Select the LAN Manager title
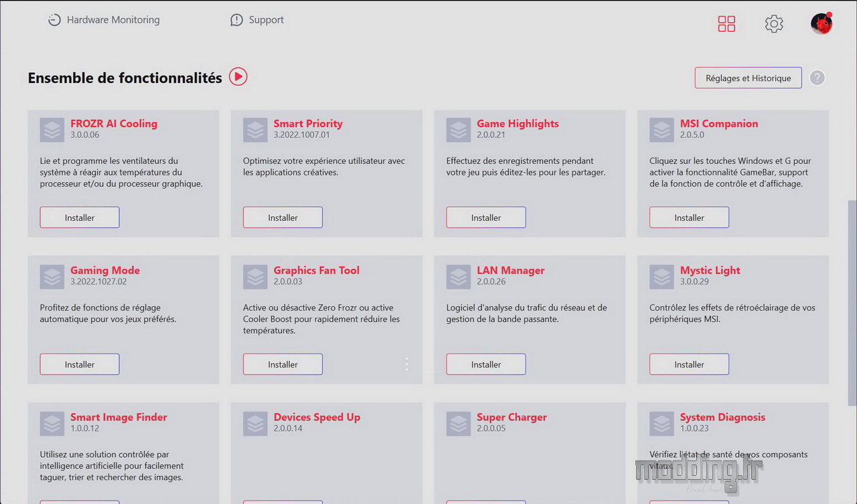 point(511,270)
